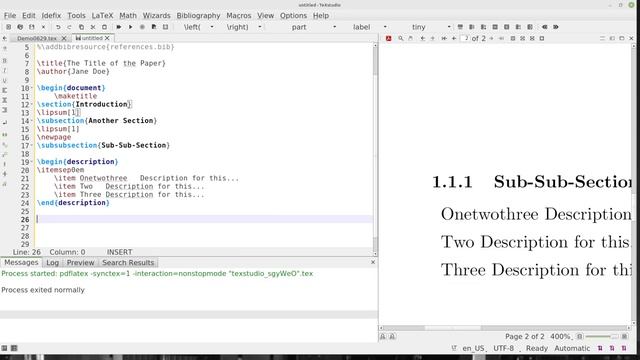The width and height of the screenshot is (640, 360).
Task: Click the View log icon in the toolbar
Action: [x=165, y=27]
